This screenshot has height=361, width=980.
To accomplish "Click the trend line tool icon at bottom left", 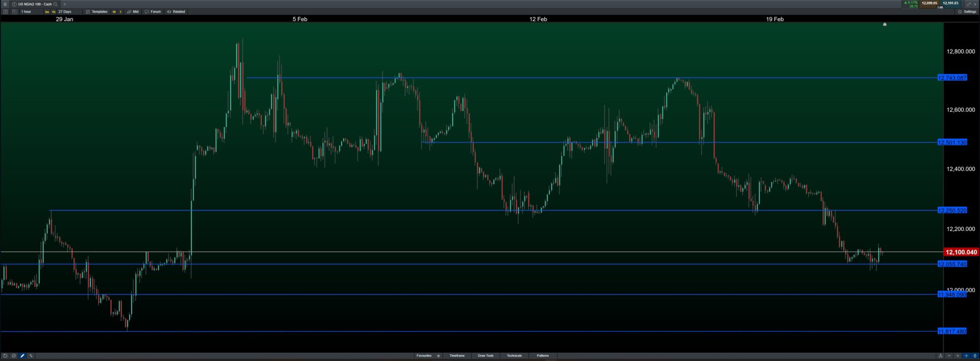I will pyautogui.click(x=31, y=356).
